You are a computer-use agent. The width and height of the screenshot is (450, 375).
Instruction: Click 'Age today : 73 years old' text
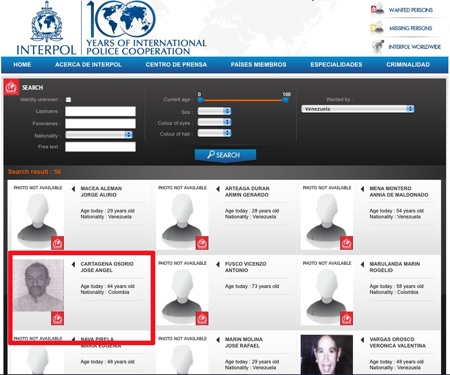252,286
